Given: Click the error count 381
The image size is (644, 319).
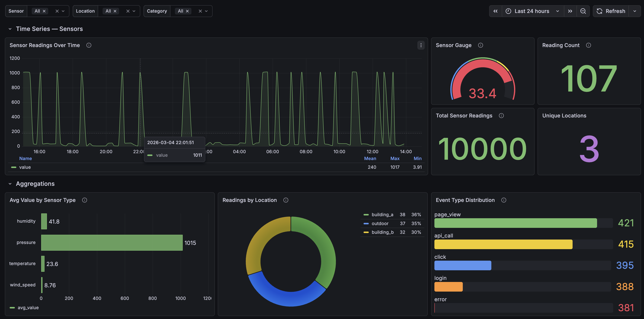Looking at the screenshot, I should [626, 308].
